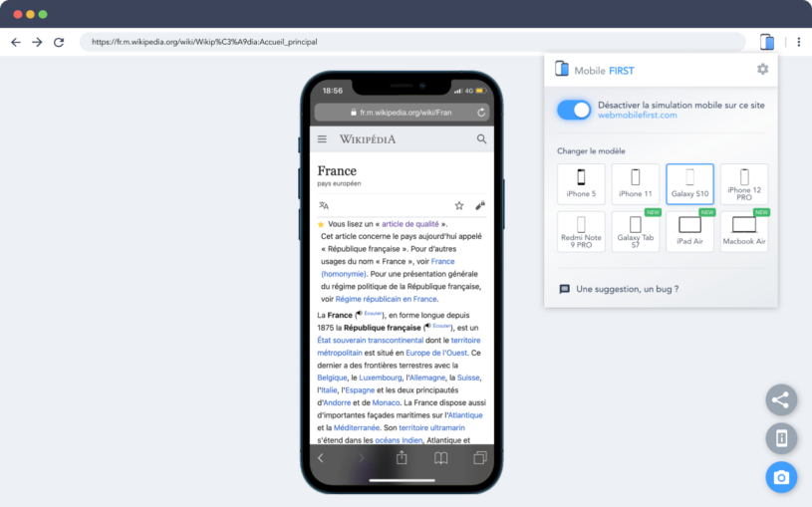The image size is (812, 507).
Task: Open Mobile FIRST settings gear
Action: 762,69
